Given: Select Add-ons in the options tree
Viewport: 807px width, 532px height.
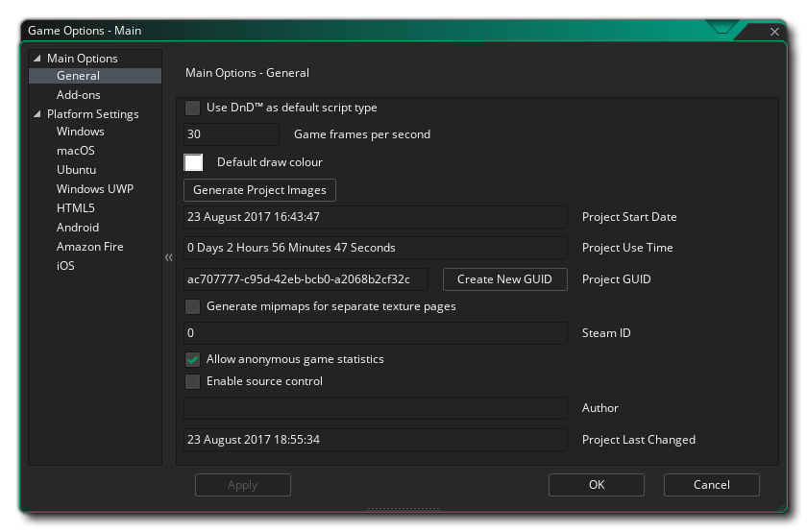Looking at the screenshot, I should 78,95.
